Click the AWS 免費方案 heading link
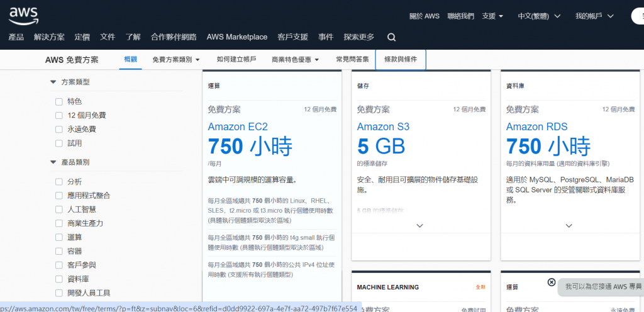 tap(72, 60)
